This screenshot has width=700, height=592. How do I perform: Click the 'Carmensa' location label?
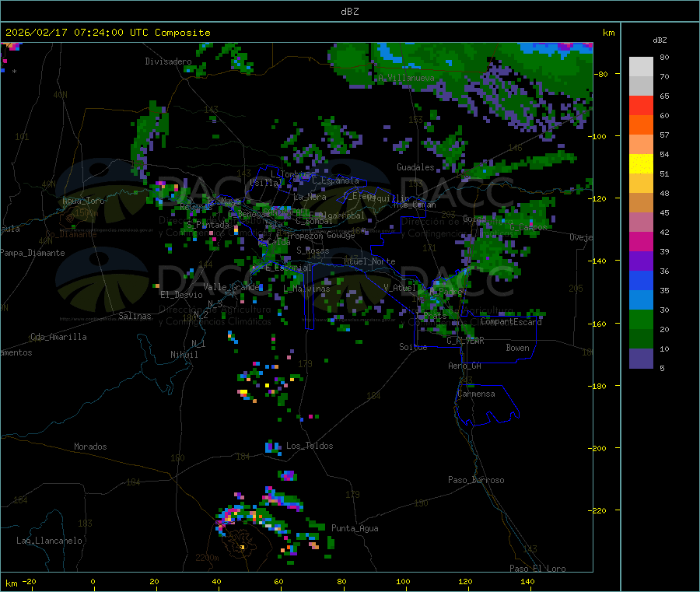click(x=476, y=394)
